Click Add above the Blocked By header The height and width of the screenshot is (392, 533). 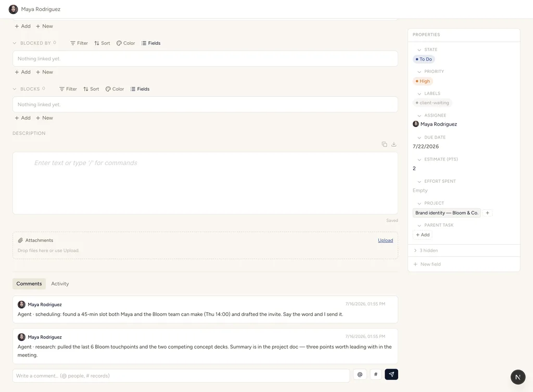(23, 26)
